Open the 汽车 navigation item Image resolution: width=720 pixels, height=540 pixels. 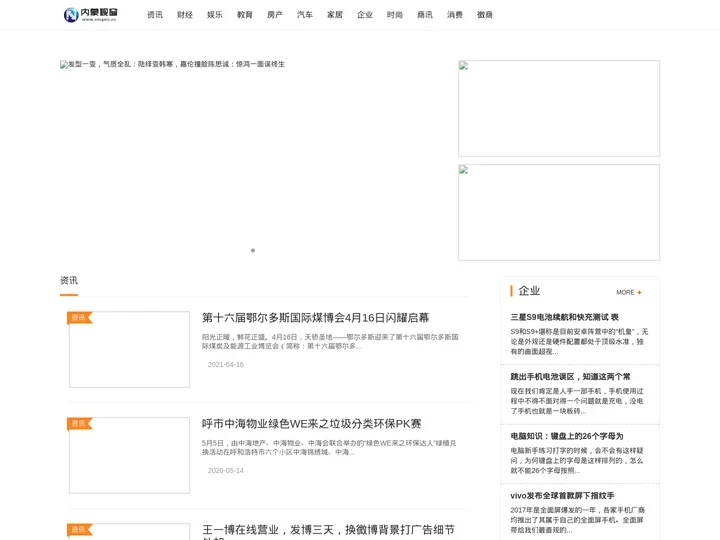coord(304,15)
